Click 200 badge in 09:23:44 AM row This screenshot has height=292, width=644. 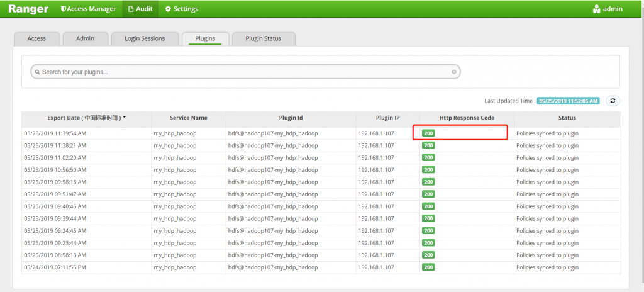click(x=428, y=243)
